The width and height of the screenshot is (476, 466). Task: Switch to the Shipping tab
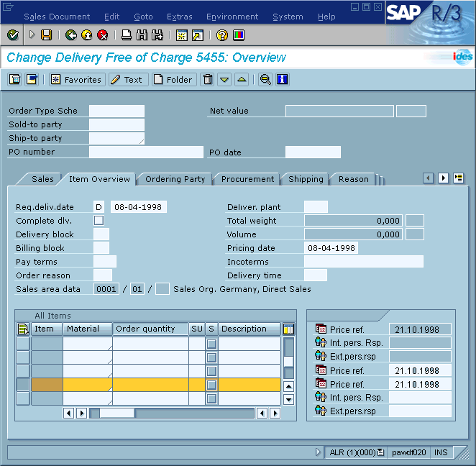(306, 179)
